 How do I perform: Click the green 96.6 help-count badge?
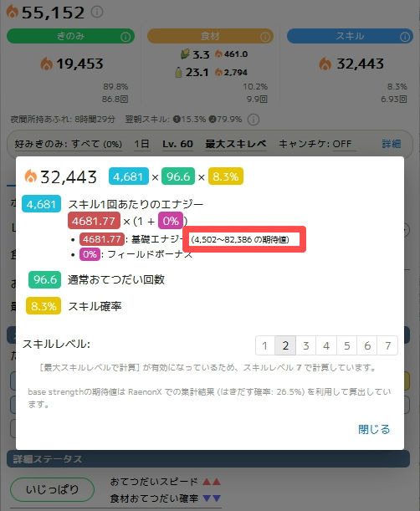(178, 176)
